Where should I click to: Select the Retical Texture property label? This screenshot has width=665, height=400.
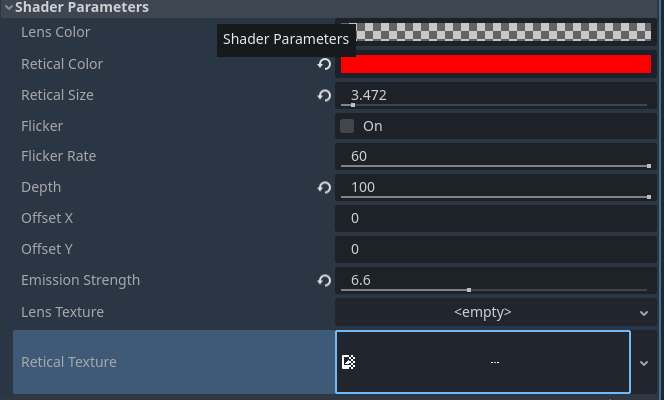tap(69, 362)
